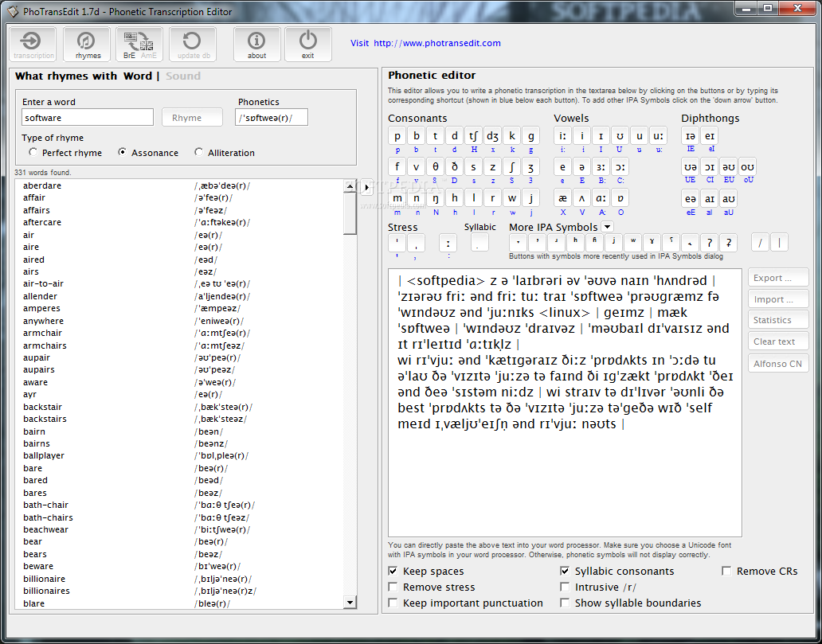
Task: Insert the ɔɪ diphthong symbol
Action: [x=710, y=167]
